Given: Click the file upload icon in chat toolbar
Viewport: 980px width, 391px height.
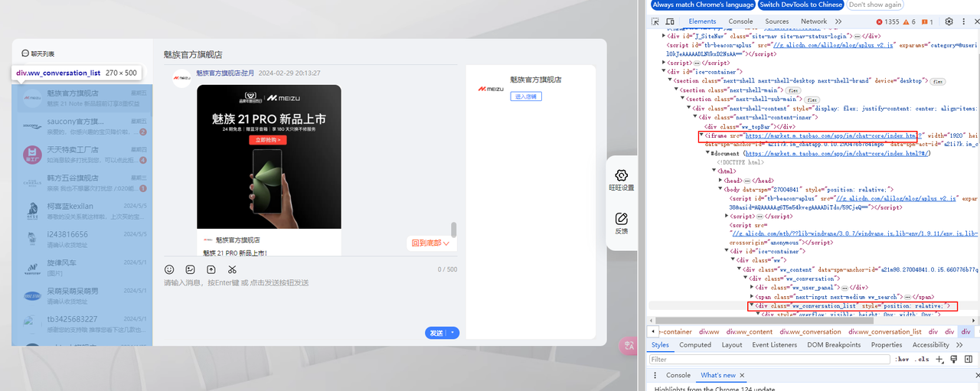Looking at the screenshot, I should point(211,269).
